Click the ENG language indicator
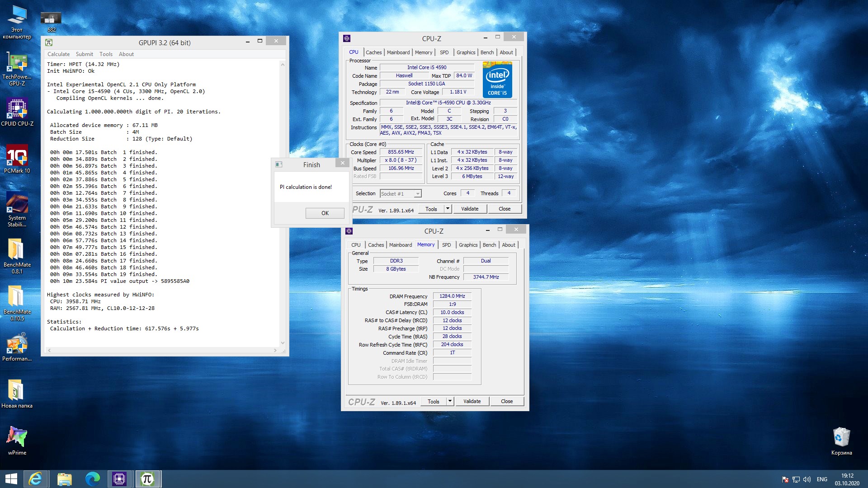Image resolution: width=868 pixels, height=488 pixels. (822, 479)
